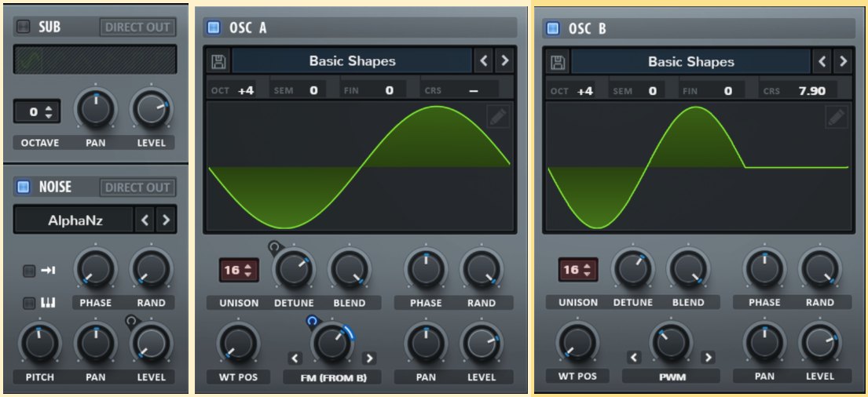Click the SUB waveform display
Image resolution: width=868 pixels, height=397 pixels.
coord(95,59)
